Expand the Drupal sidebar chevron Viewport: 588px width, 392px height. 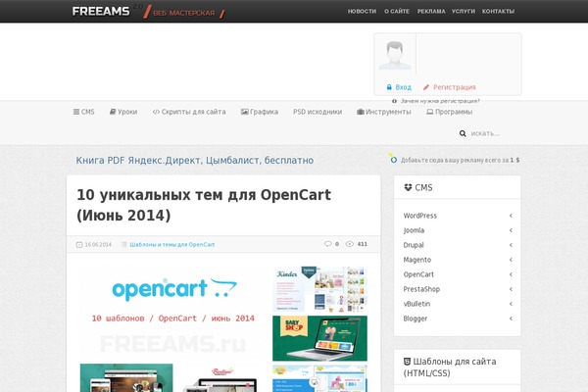511,245
